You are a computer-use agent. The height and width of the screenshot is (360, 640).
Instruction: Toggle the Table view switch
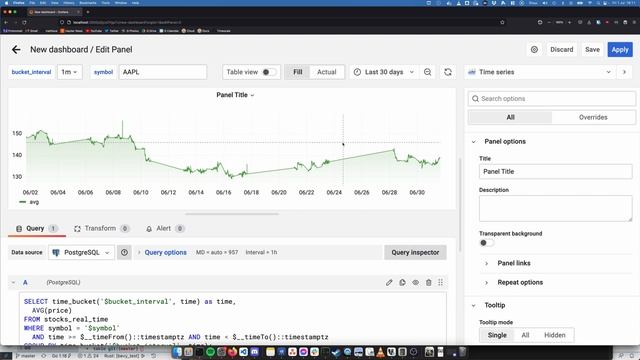[x=269, y=72]
